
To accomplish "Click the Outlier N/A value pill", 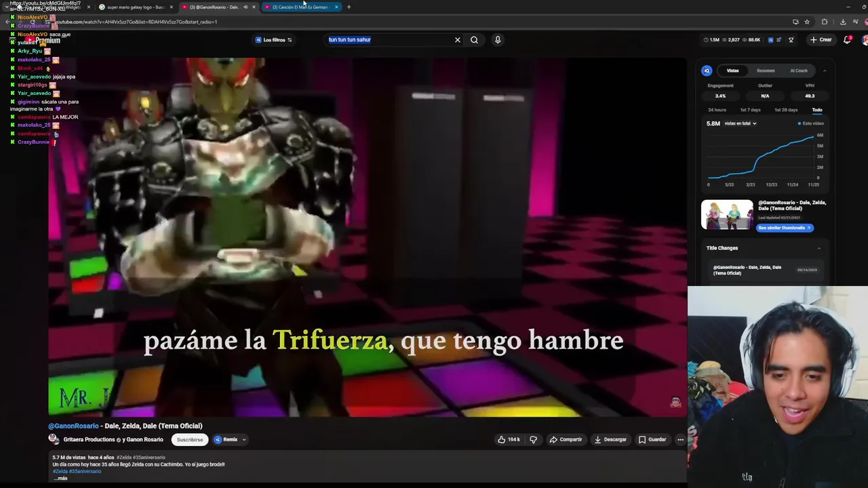I will tap(765, 96).
